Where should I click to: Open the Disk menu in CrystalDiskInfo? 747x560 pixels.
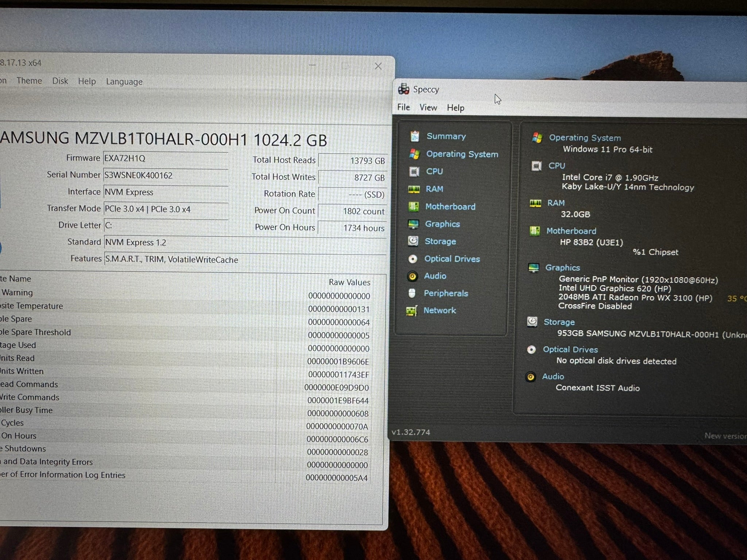(x=60, y=81)
